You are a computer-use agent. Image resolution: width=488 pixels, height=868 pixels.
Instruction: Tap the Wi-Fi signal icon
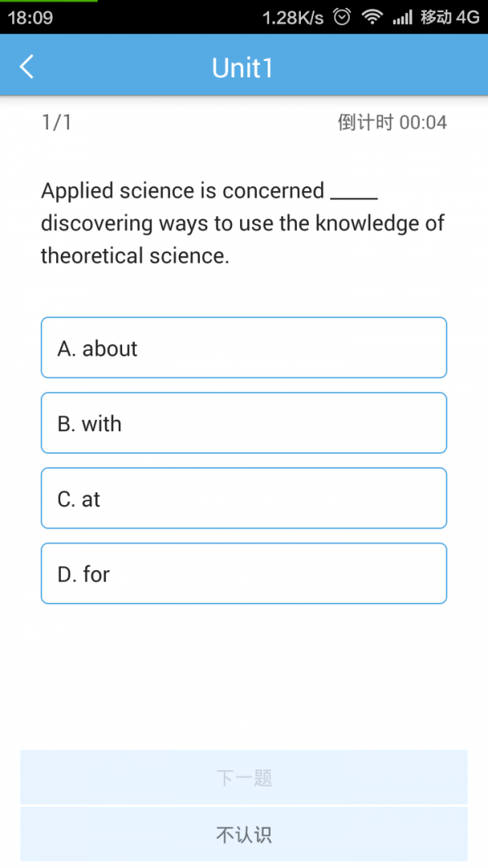point(373,17)
